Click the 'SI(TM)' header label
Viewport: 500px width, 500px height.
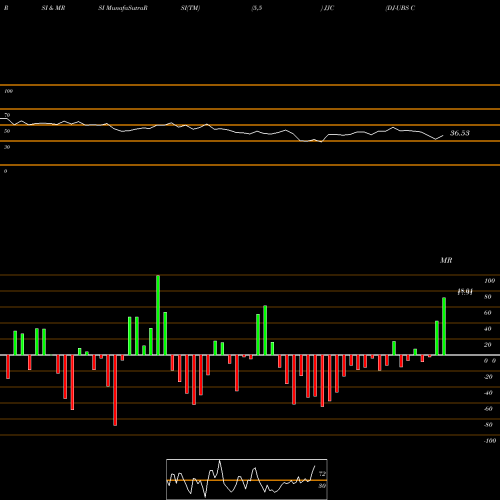[190, 8]
